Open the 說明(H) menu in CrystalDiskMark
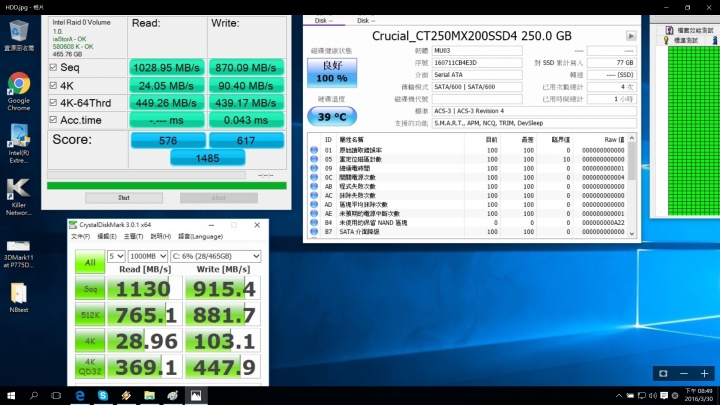The height and width of the screenshot is (405, 720). [160, 236]
